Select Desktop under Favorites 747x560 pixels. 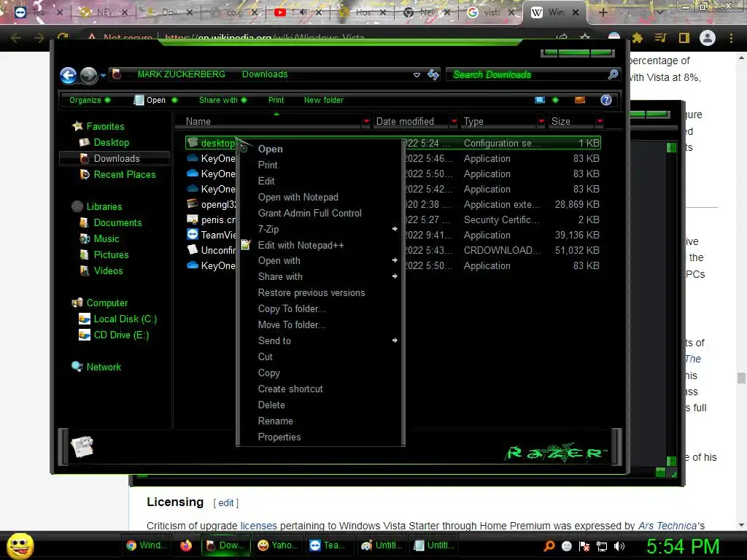tap(112, 142)
